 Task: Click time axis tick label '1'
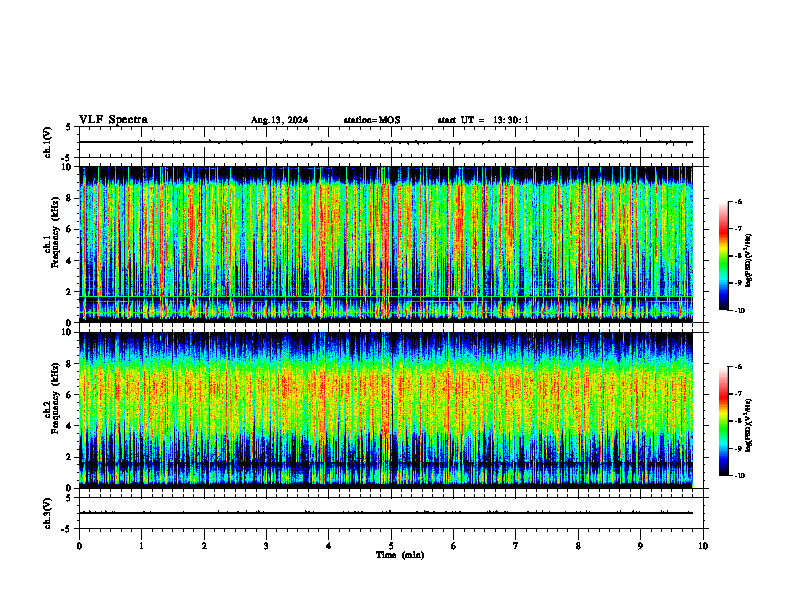[x=141, y=546]
